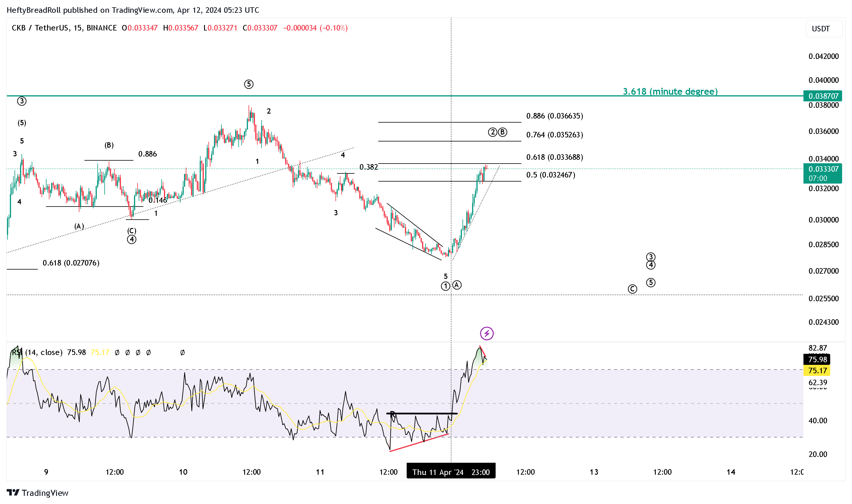The height and width of the screenshot is (504, 852).
Task: Select the (5) wave label
Action: pos(22,123)
